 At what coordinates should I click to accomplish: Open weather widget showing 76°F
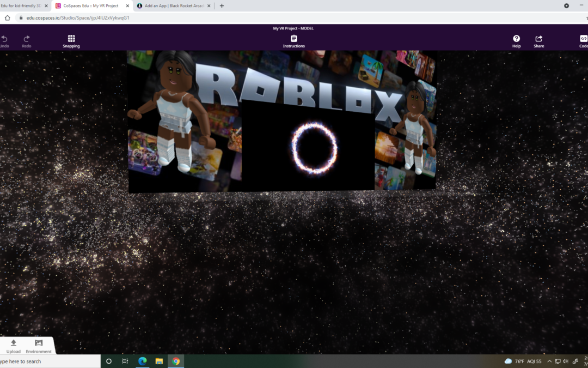click(x=523, y=361)
